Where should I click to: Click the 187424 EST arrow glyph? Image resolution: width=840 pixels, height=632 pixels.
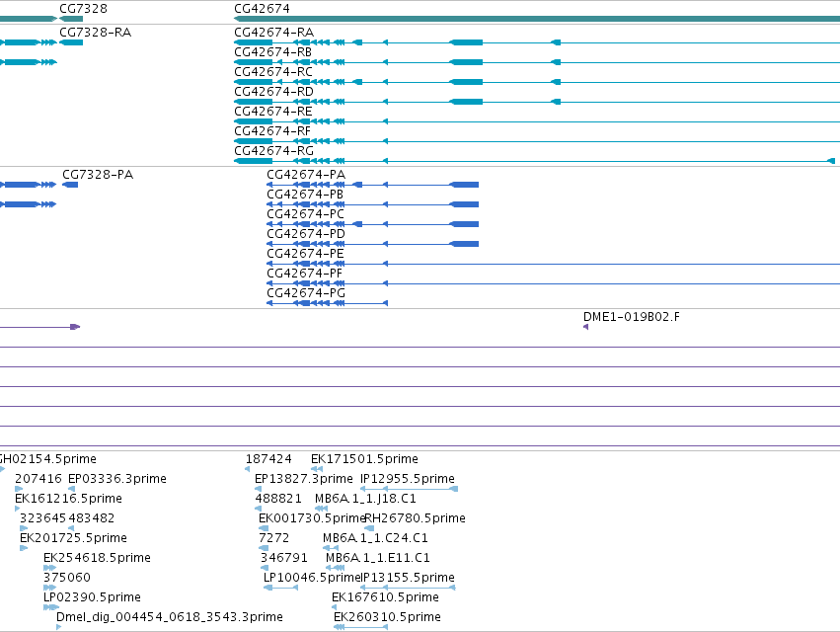tap(247, 469)
